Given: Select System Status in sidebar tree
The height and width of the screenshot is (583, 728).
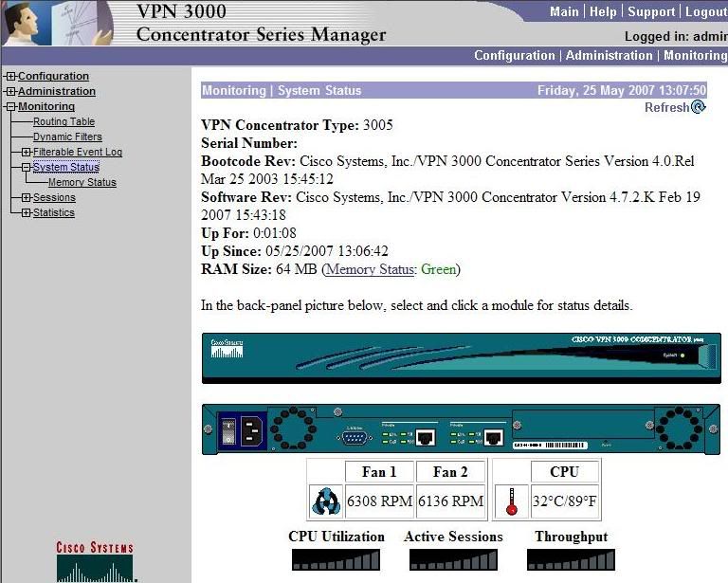Looking at the screenshot, I should coord(66,167).
